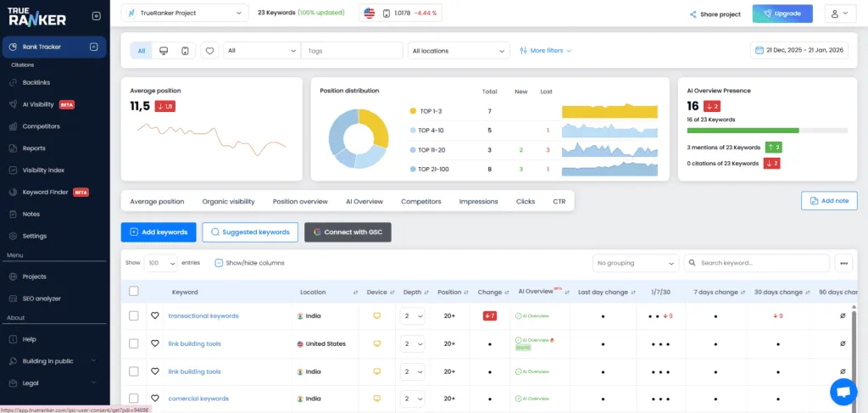Open Settings in the sidebar
The image size is (868, 413).
point(34,236)
